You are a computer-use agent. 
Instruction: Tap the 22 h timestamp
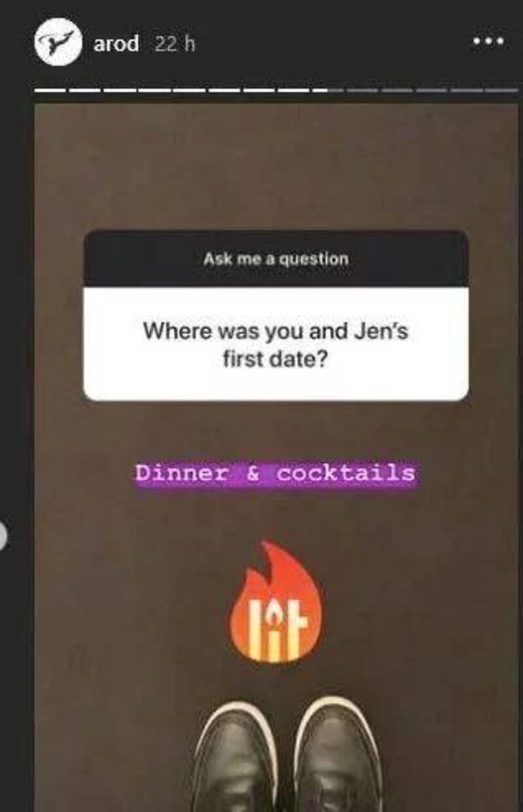point(175,44)
